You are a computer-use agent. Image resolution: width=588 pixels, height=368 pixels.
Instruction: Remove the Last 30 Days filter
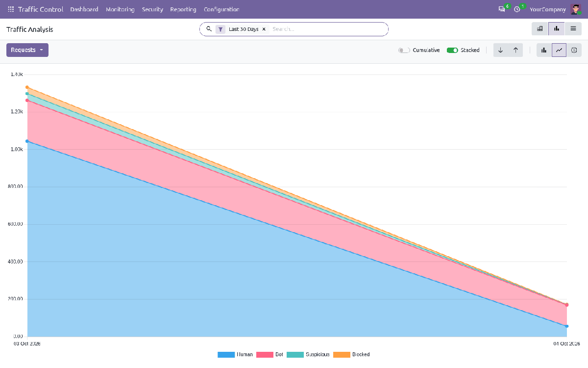point(264,29)
